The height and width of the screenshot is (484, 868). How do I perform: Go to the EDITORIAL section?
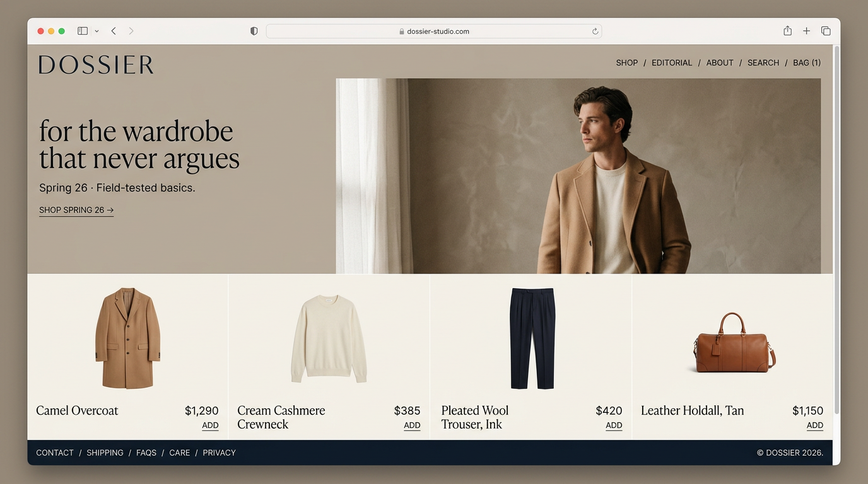672,62
